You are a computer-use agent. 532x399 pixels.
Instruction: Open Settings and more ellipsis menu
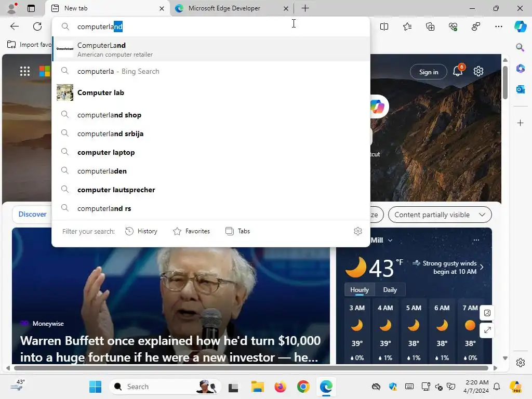click(x=498, y=26)
